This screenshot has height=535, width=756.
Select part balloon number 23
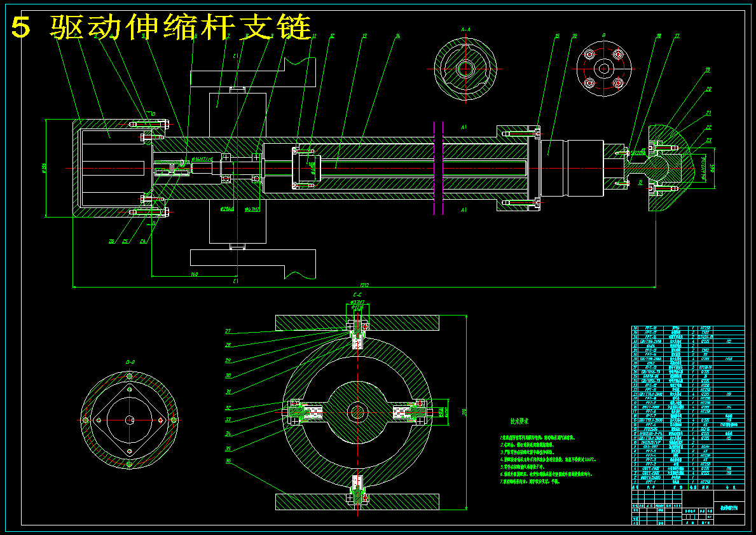(x=708, y=141)
